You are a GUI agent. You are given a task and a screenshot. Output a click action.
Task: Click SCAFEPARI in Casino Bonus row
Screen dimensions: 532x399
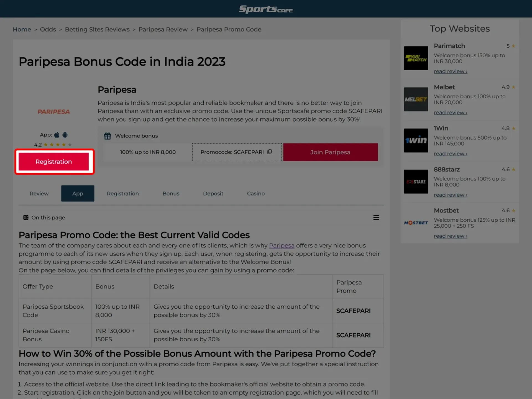point(353,335)
